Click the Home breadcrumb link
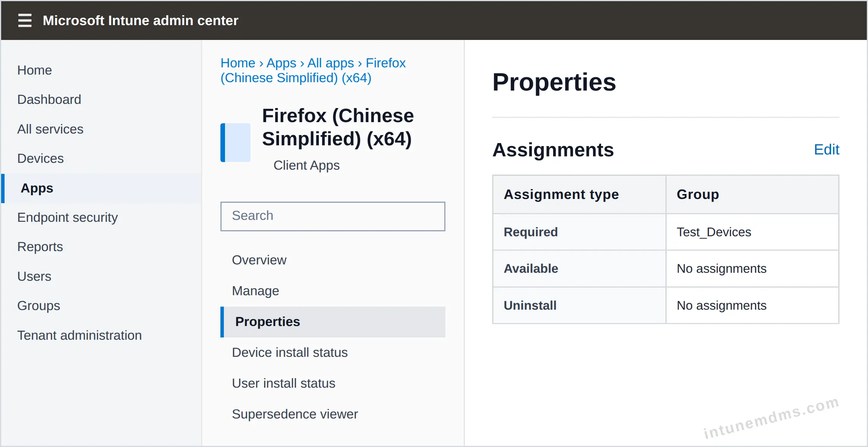Viewport: 868px width, 447px height. coord(238,63)
